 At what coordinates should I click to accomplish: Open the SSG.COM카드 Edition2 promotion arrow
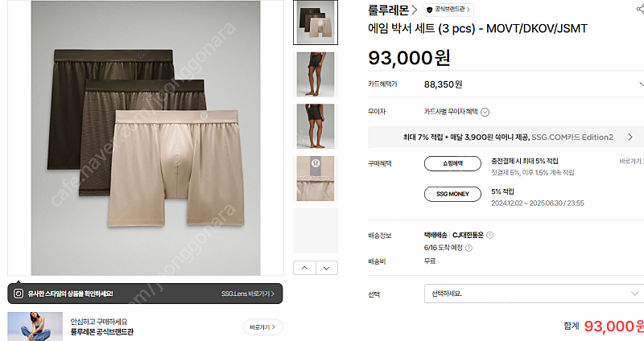tap(630, 137)
